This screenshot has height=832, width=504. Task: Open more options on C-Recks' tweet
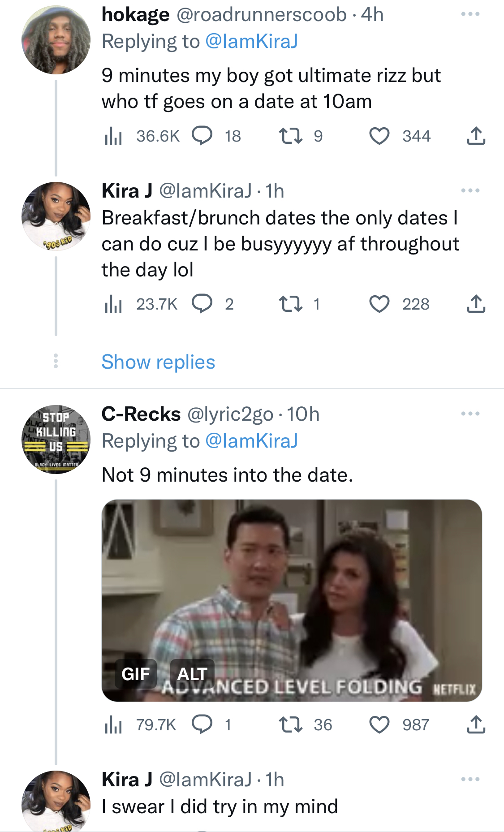pos(470,414)
